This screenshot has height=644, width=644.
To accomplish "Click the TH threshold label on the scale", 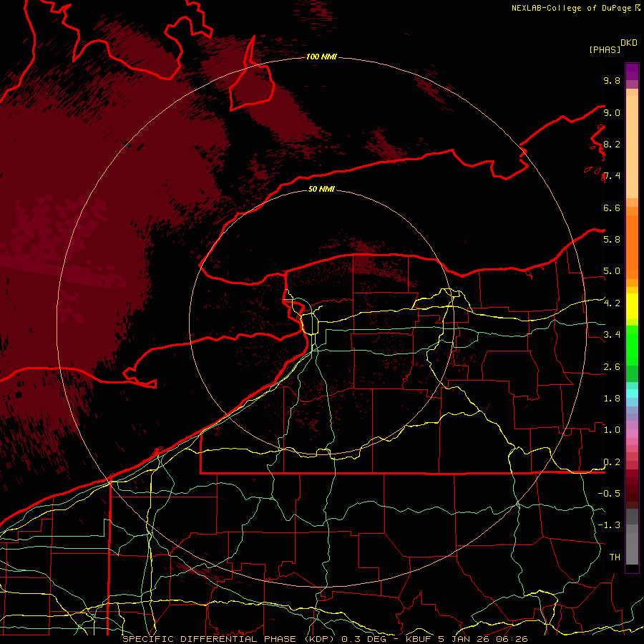I will click(x=615, y=557).
